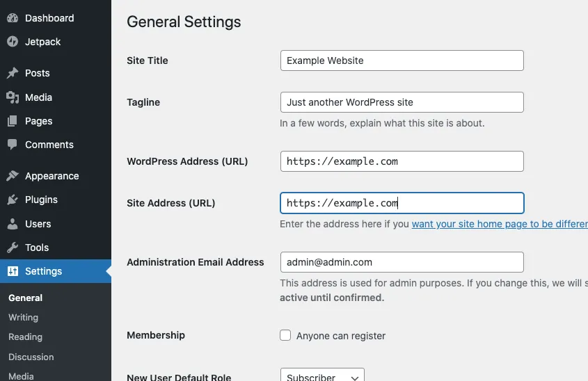Click the Tagline input field

coord(402,102)
